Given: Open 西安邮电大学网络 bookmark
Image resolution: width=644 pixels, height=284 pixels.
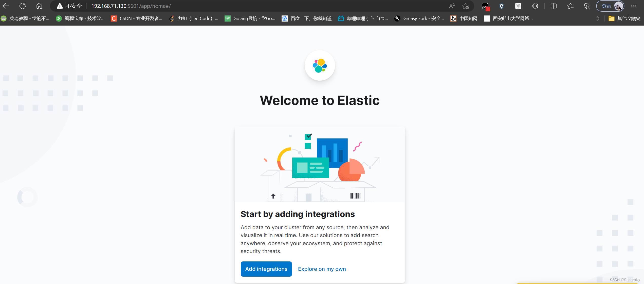Looking at the screenshot, I should 508,18.
